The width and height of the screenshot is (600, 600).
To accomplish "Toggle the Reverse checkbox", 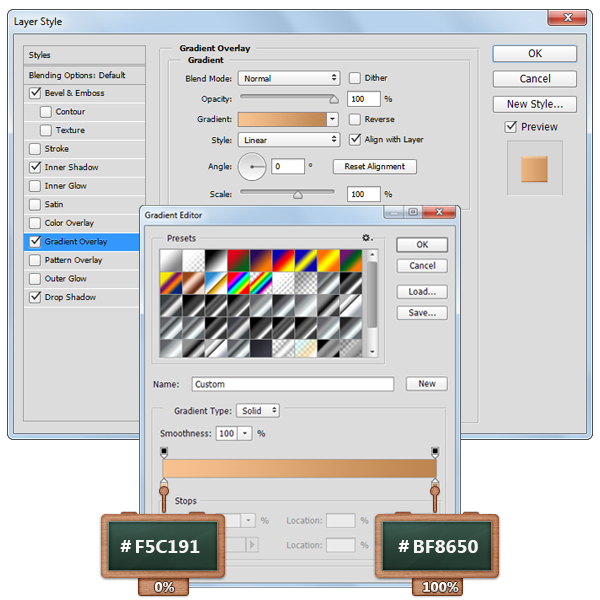I will click(x=355, y=119).
